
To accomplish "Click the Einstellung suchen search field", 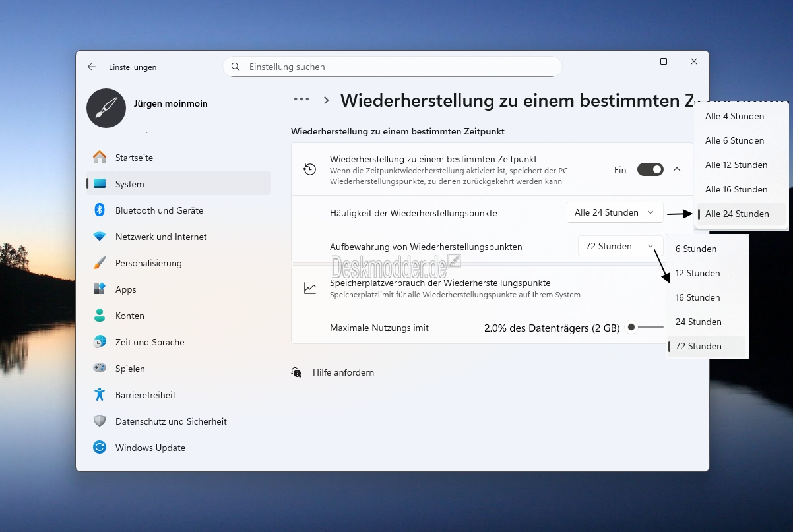I will click(x=393, y=67).
